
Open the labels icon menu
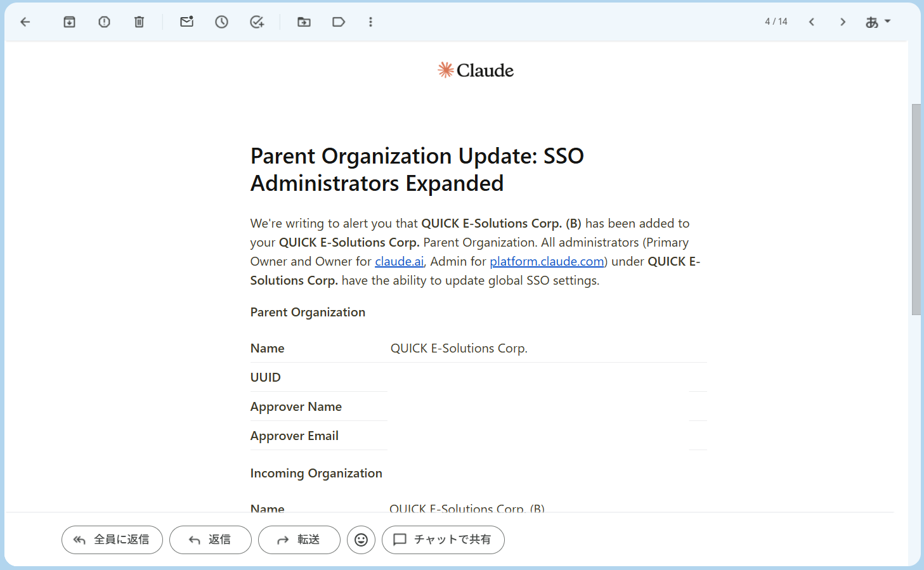point(339,22)
